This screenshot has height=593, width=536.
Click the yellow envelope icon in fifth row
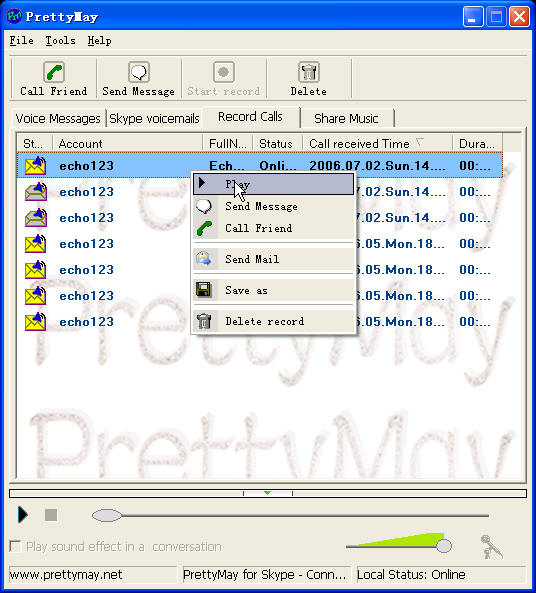click(x=36, y=270)
